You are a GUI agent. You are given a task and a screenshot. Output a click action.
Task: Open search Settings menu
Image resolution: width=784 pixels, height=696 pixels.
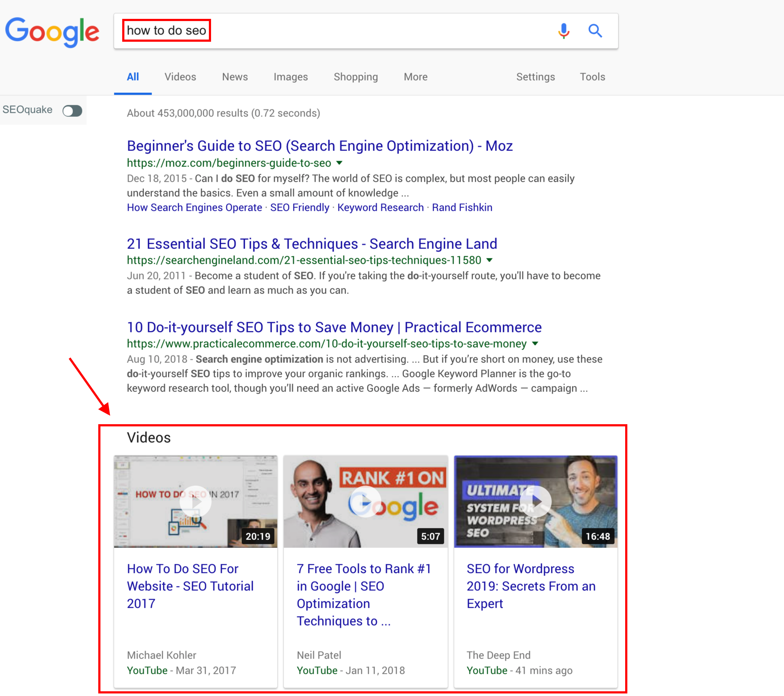(x=536, y=77)
